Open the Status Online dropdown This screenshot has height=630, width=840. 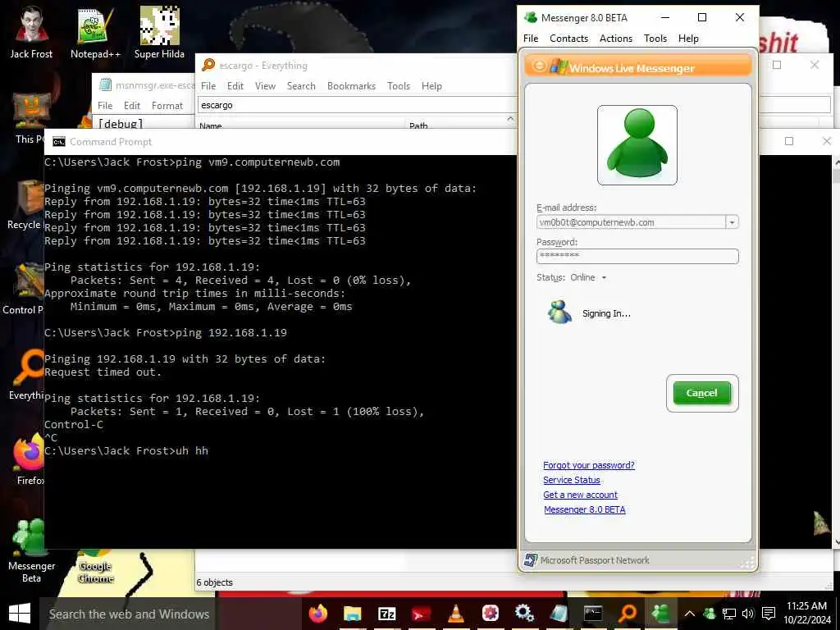(x=588, y=277)
